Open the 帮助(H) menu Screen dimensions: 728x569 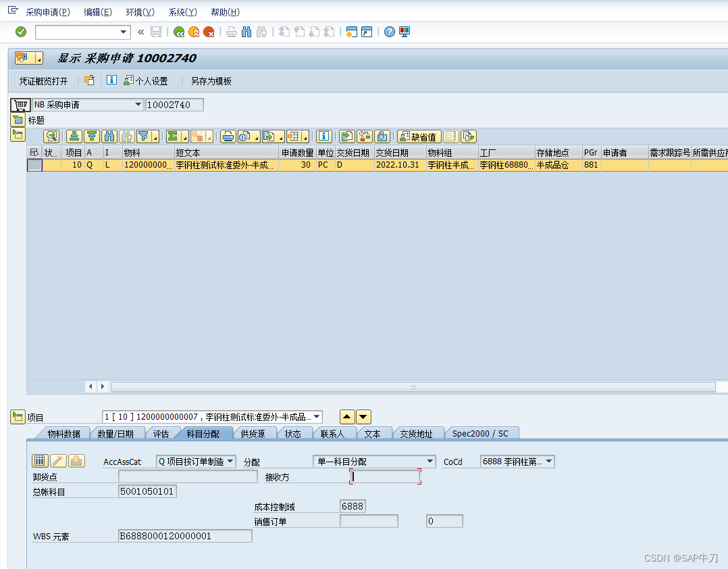[225, 12]
